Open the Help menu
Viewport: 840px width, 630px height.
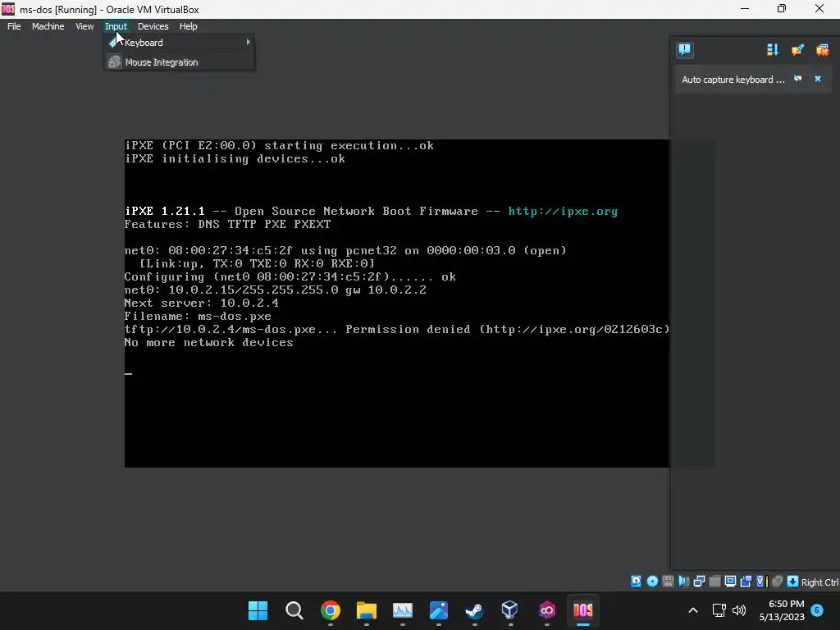pyautogui.click(x=188, y=26)
